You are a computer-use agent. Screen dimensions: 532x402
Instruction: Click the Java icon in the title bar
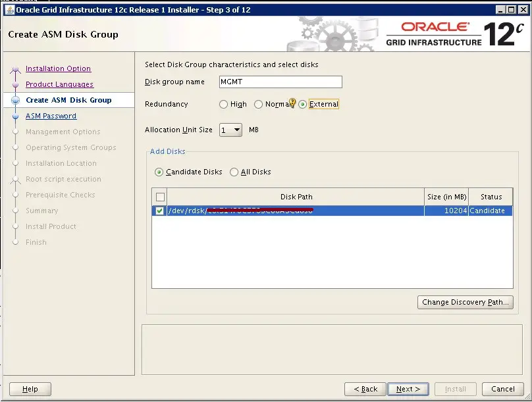(x=10, y=9)
